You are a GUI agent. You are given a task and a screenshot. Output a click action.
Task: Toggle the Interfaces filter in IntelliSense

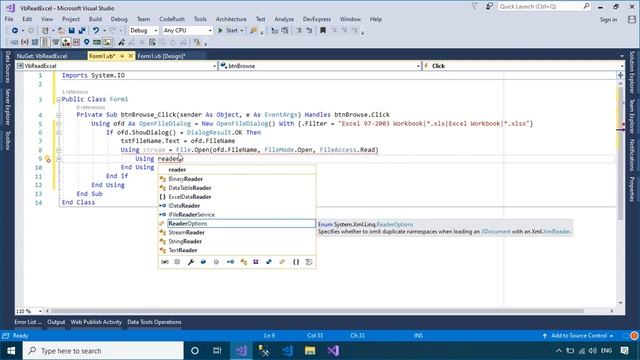(230, 262)
